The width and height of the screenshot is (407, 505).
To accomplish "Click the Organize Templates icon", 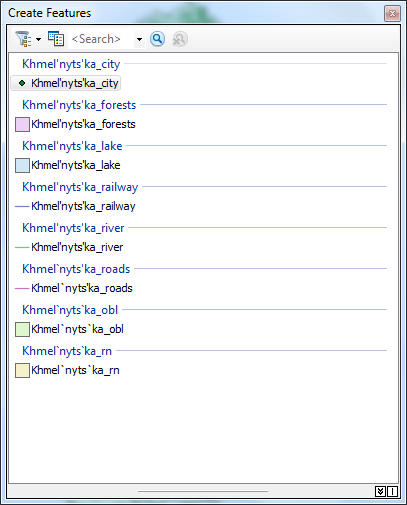I will [56, 39].
